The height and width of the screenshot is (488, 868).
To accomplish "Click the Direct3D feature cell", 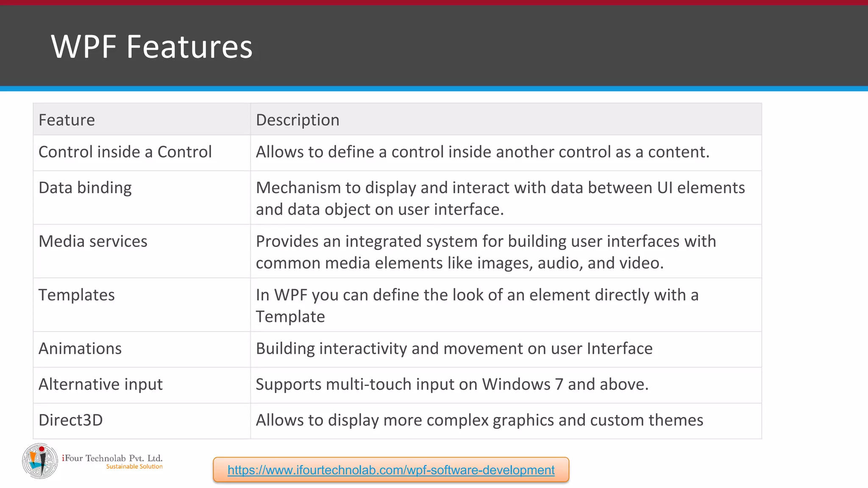I will tap(142, 421).
